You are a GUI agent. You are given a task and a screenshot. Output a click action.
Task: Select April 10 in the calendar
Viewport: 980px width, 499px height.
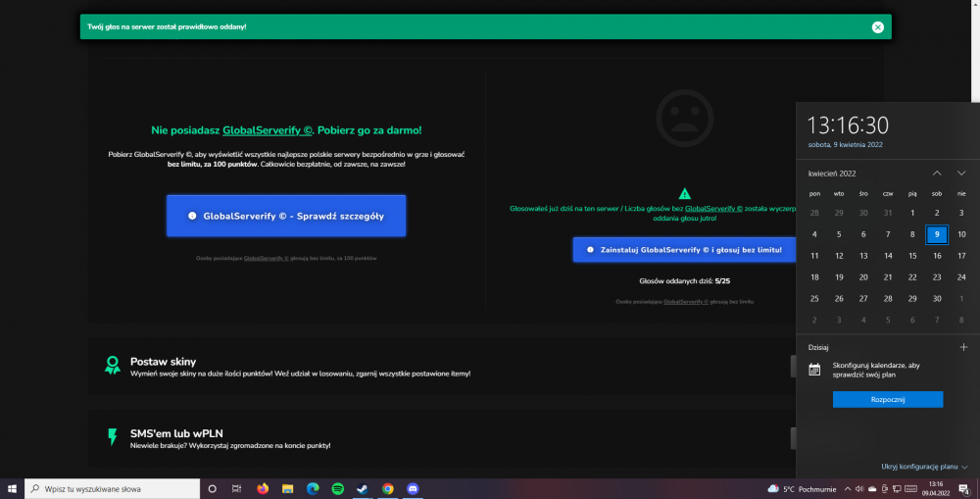[961, 234]
